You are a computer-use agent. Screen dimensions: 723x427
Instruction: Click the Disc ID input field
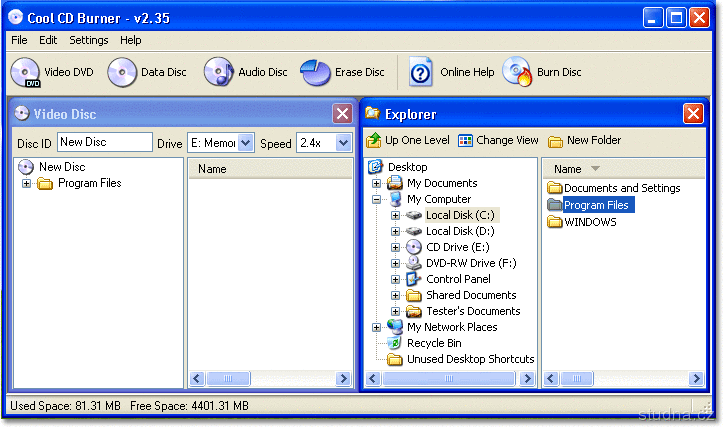click(x=104, y=143)
